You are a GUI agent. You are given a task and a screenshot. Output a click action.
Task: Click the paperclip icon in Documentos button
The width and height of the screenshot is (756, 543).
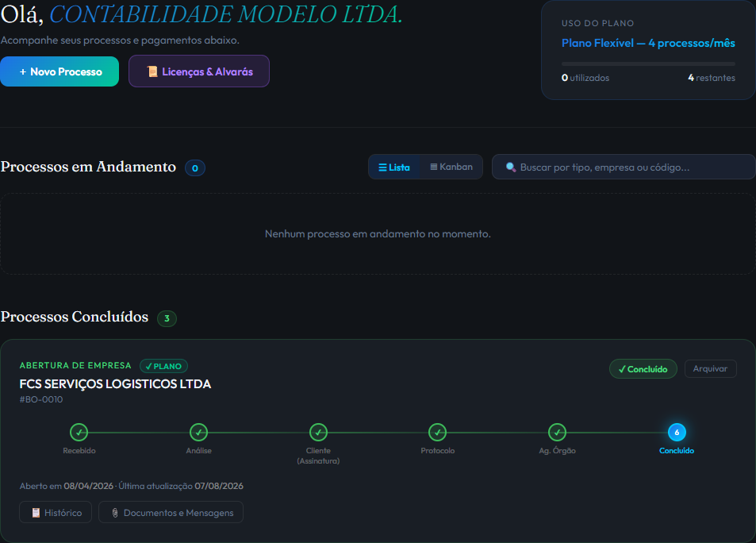pyautogui.click(x=115, y=513)
